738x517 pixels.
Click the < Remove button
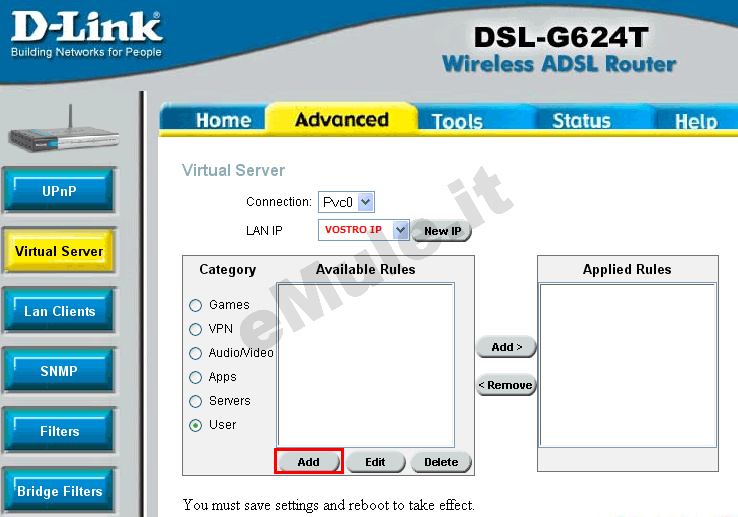point(506,385)
